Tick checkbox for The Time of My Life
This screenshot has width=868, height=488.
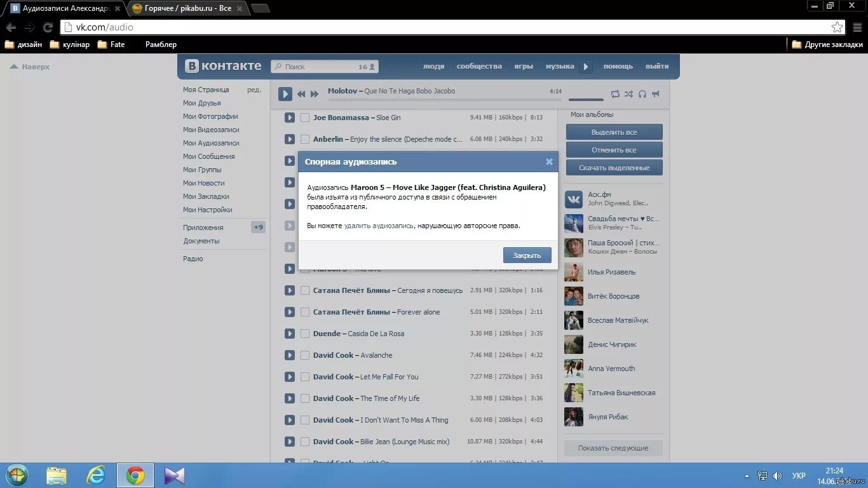305,398
